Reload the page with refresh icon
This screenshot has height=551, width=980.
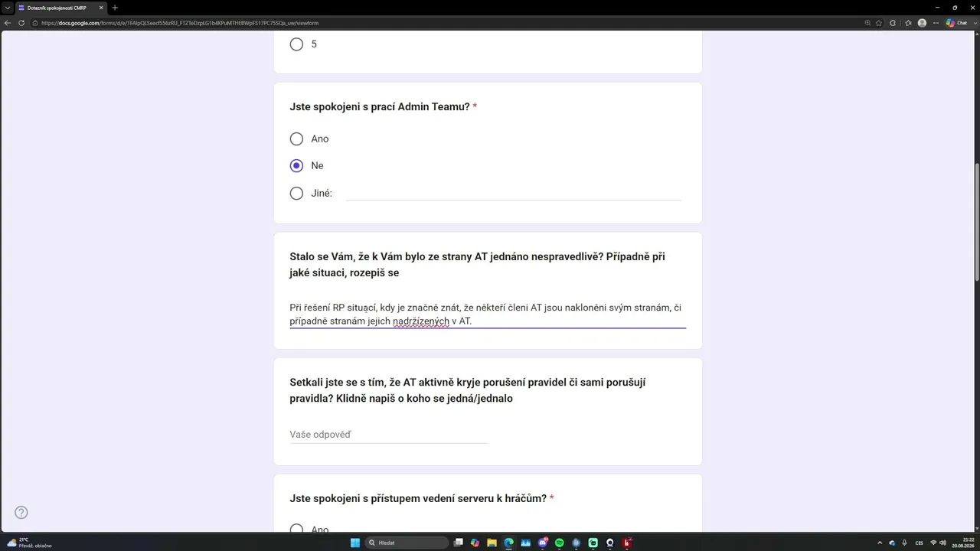(x=21, y=23)
